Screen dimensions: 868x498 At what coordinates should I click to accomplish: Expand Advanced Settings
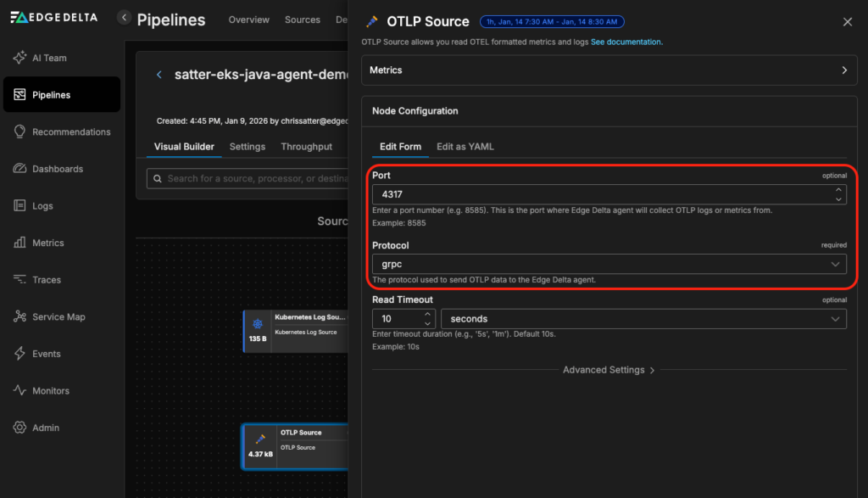pos(609,370)
